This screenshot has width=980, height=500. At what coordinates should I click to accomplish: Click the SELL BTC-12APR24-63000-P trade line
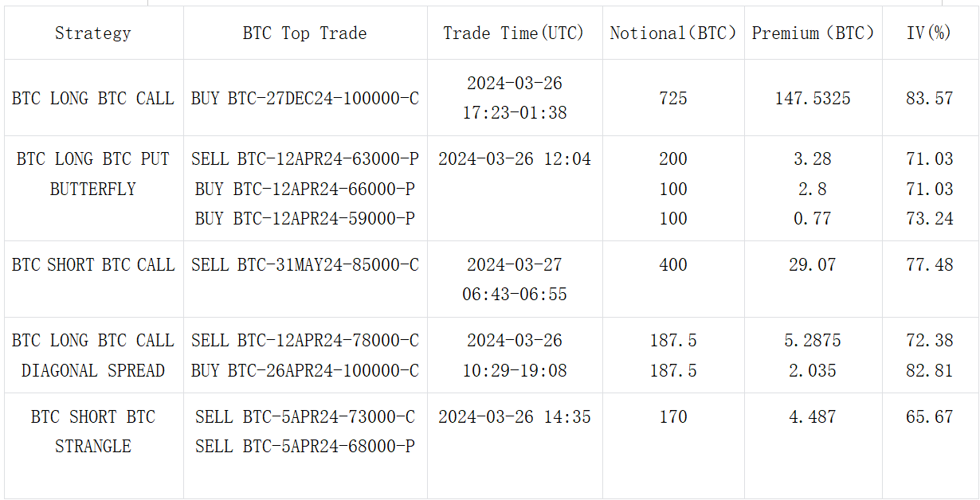304,159
